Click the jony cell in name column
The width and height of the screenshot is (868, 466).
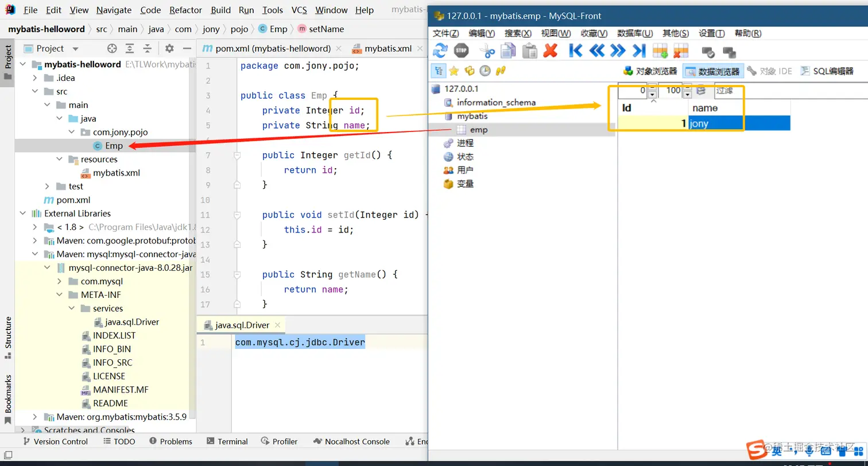[x=739, y=123]
